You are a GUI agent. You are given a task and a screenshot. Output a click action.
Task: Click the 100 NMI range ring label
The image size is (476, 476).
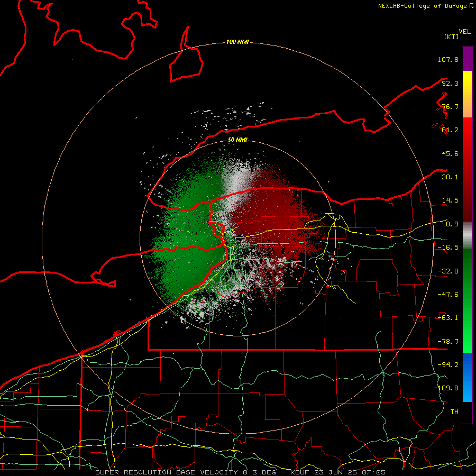237,42
